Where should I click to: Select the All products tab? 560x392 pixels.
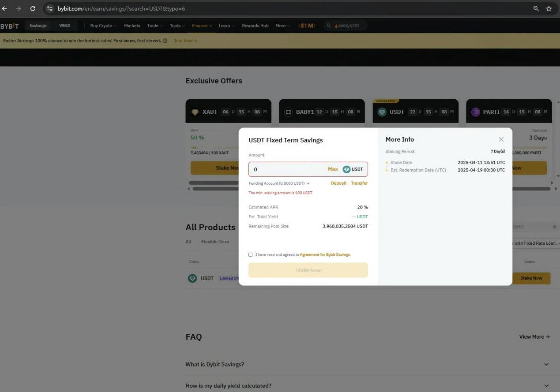[x=188, y=242]
